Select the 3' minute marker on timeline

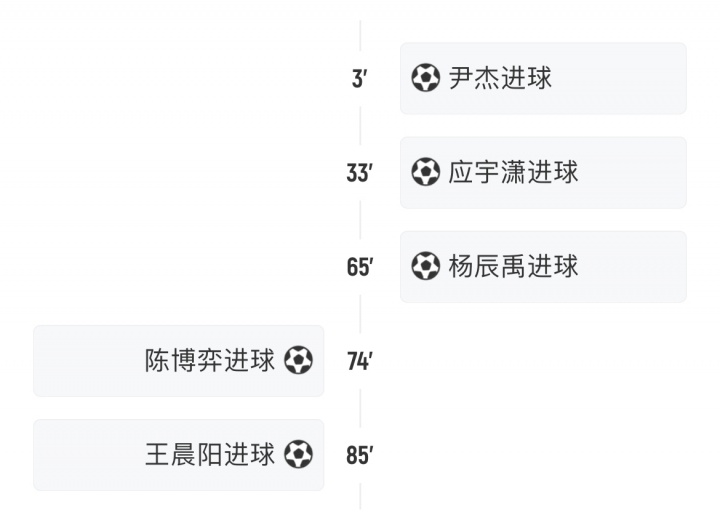tap(360, 79)
